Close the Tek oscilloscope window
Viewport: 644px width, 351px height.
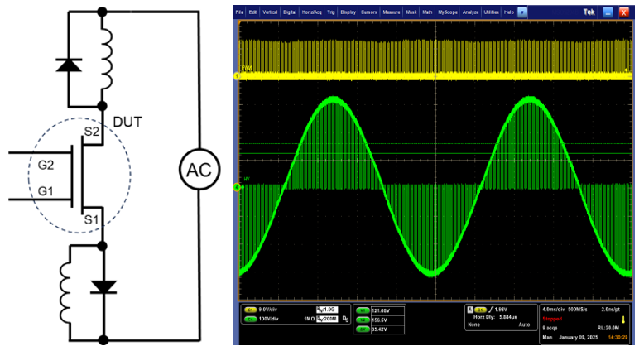(x=624, y=12)
